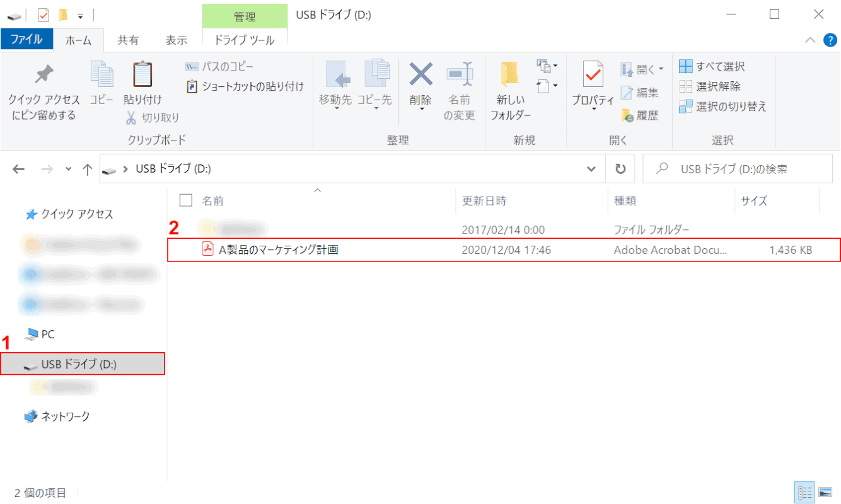Toggle the select-all checkbox in header
This screenshot has width=841, height=504.
click(x=186, y=200)
